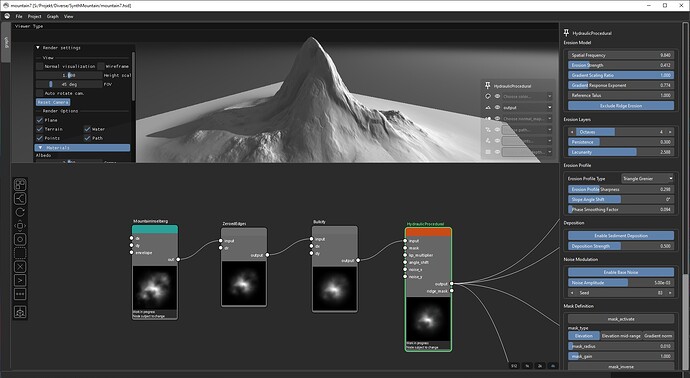Screen dimensions: 690x378
Task: Click the pin icon beside the panel's HydraulicProcedural title
Action: 566,33
